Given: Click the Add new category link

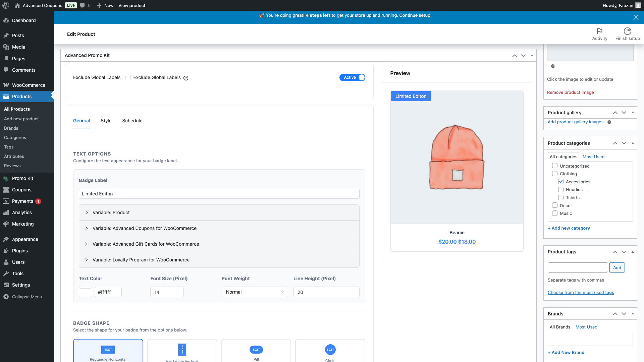Looking at the screenshot, I should (569, 228).
